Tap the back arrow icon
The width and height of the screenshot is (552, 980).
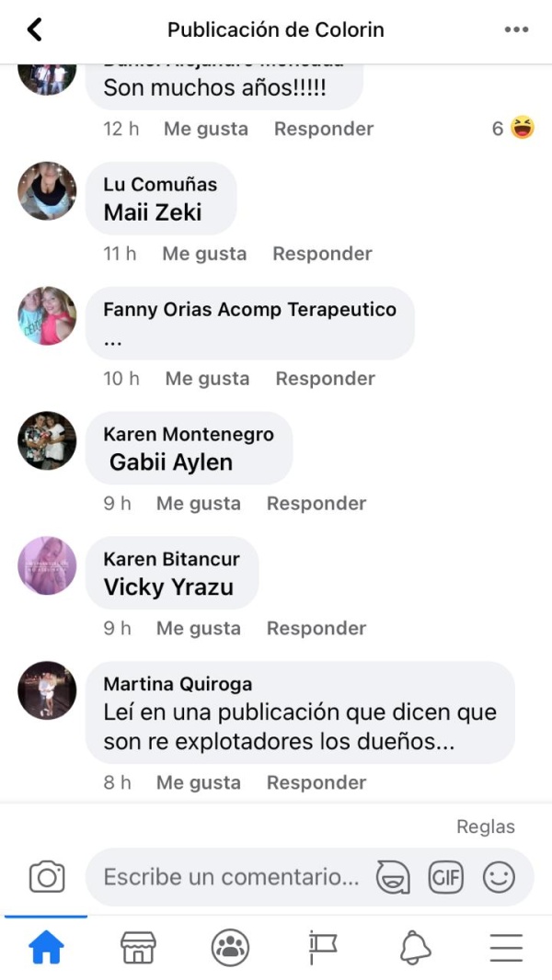click(x=34, y=29)
